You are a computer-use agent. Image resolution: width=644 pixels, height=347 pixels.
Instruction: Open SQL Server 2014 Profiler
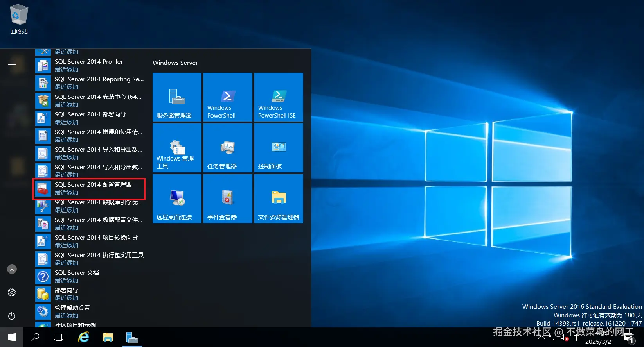click(x=90, y=65)
